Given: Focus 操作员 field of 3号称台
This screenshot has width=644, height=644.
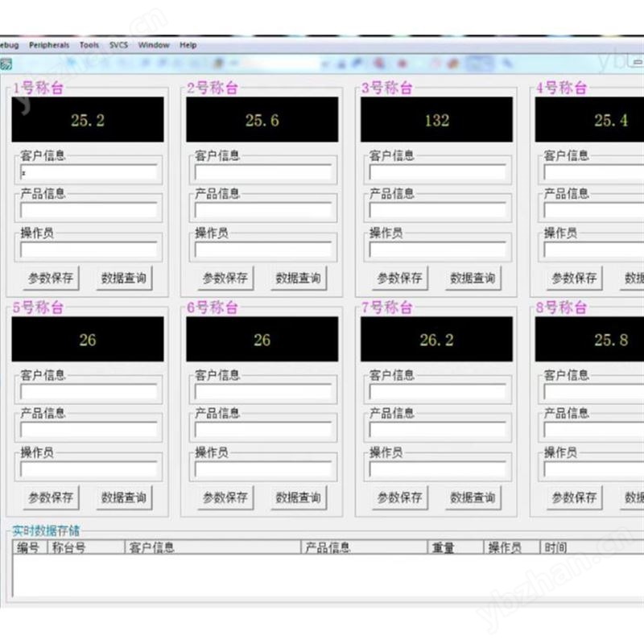Looking at the screenshot, I should (438, 250).
